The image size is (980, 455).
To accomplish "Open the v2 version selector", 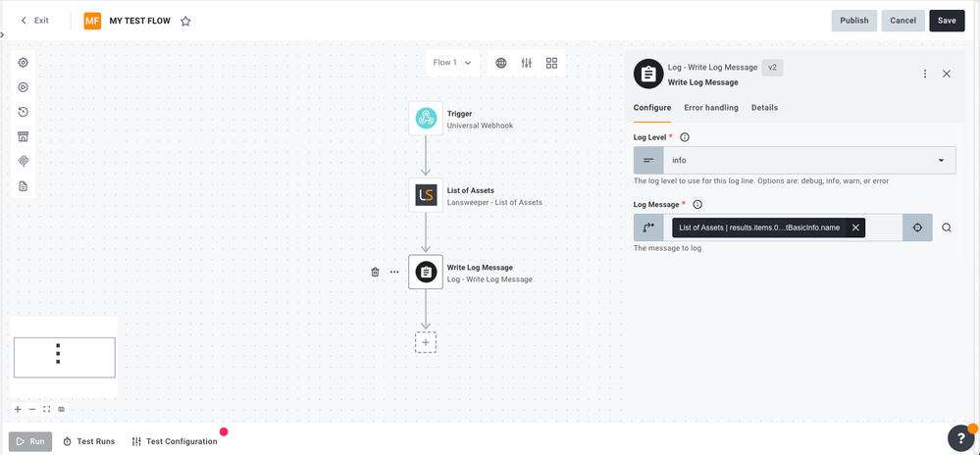I will [772, 68].
